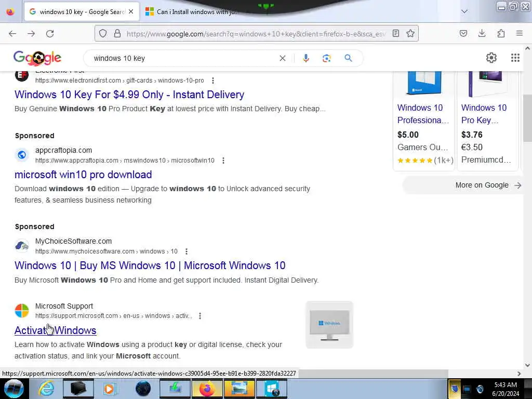Click 'Premiumcd...' seller text
This screenshot has height=399, width=532.
click(486, 160)
